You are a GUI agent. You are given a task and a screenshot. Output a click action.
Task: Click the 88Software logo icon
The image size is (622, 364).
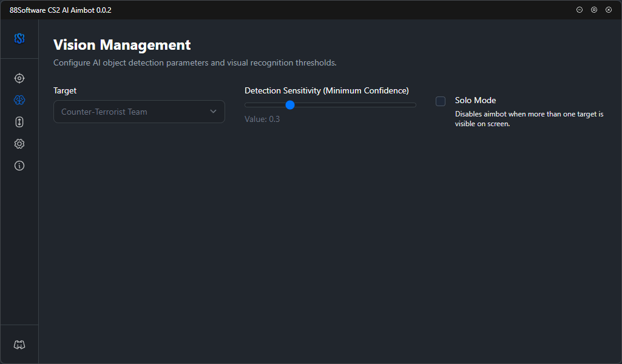[19, 38]
